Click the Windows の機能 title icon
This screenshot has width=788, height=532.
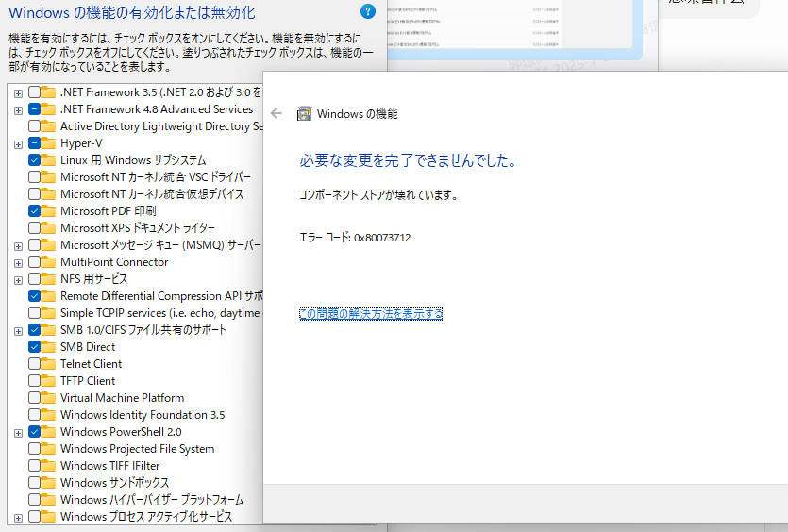click(304, 114)
